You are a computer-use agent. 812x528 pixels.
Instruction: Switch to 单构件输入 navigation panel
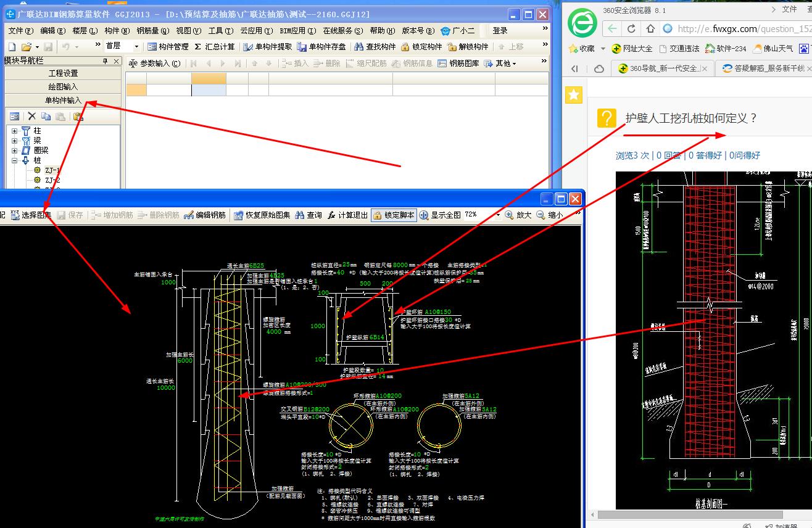63,101
